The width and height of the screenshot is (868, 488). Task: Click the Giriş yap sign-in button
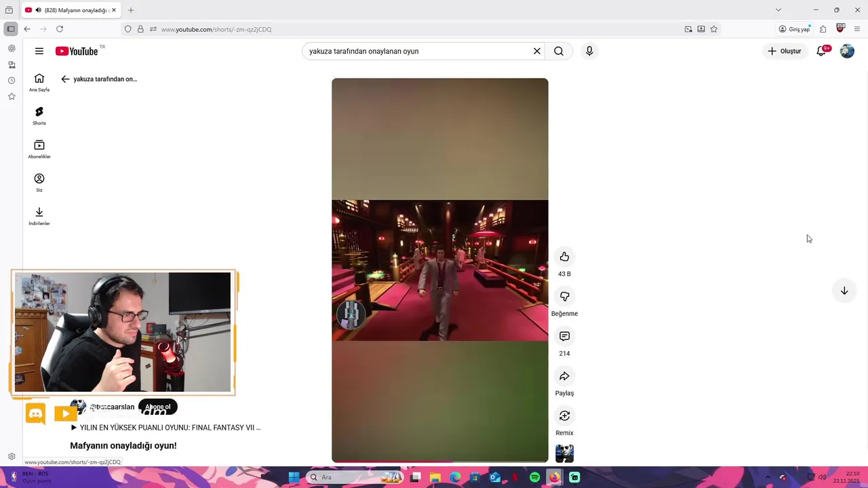coord(794,29)
